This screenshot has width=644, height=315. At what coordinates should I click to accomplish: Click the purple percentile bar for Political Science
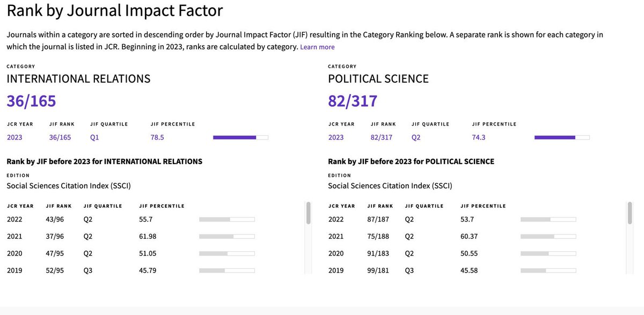click(x=562, y=137)
